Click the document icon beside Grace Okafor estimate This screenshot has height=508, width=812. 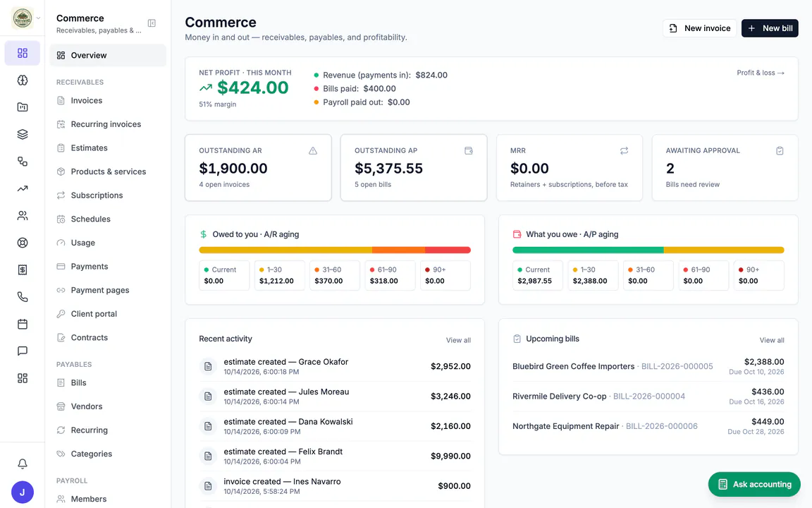208,366
